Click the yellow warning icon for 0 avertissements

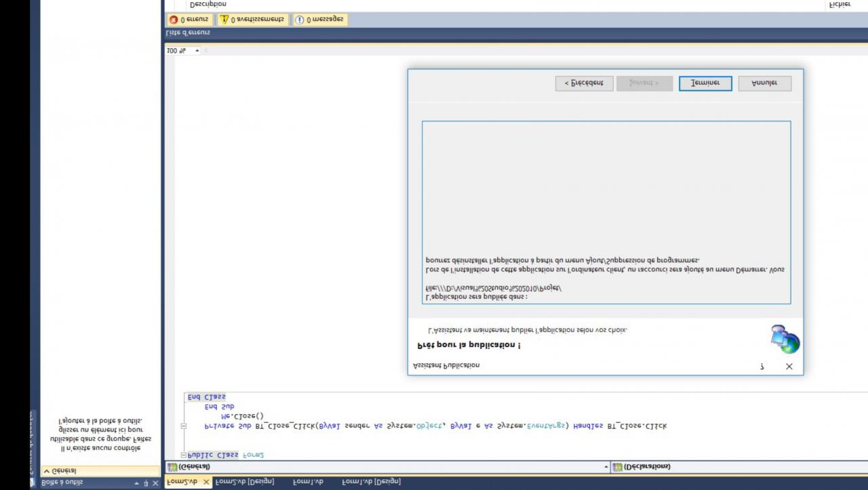pyautogui.click(x=224, y=20)
